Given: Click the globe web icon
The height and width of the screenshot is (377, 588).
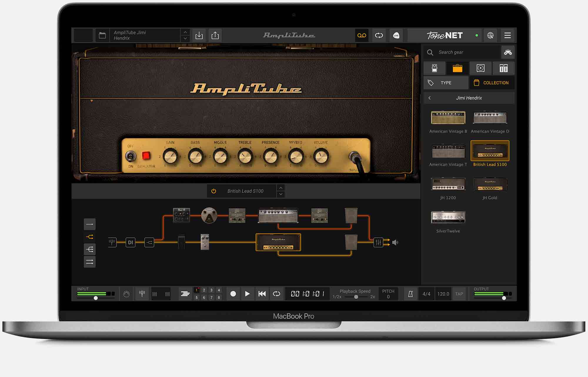Looking at the screenshot, I should (490, 36).
